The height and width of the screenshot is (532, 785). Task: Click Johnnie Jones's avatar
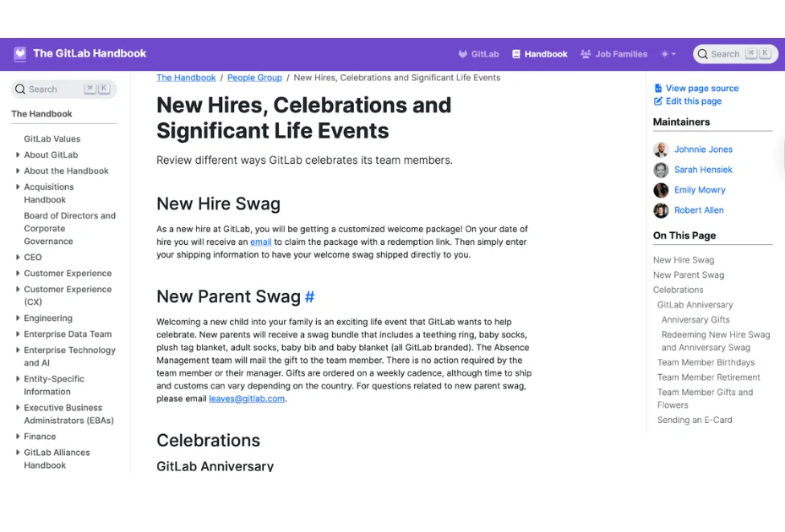(x=661, y=149)
